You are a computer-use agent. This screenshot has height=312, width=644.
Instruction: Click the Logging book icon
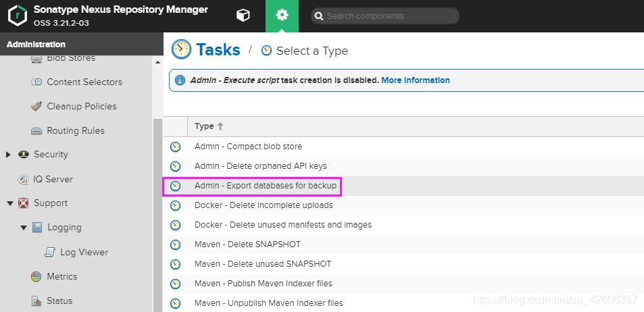pos(37,228)
